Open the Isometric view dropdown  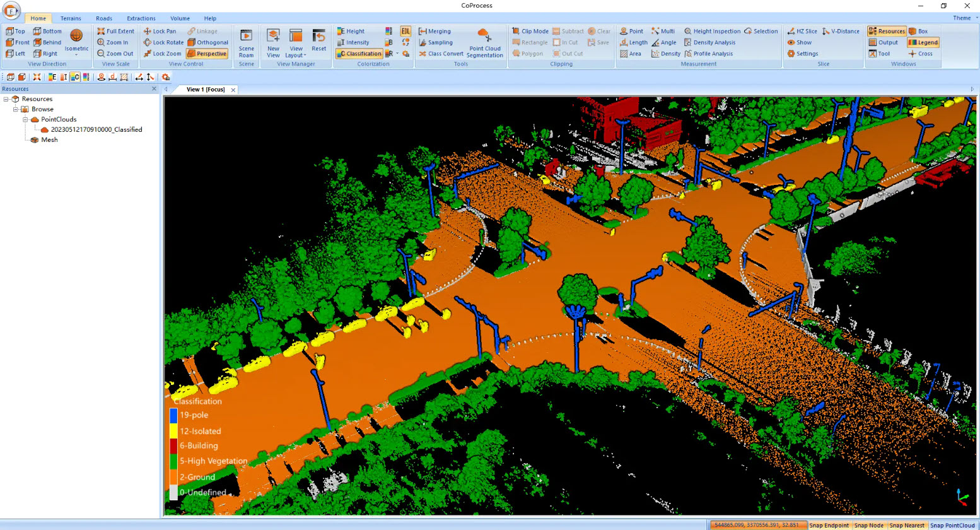tap(76, 42)
